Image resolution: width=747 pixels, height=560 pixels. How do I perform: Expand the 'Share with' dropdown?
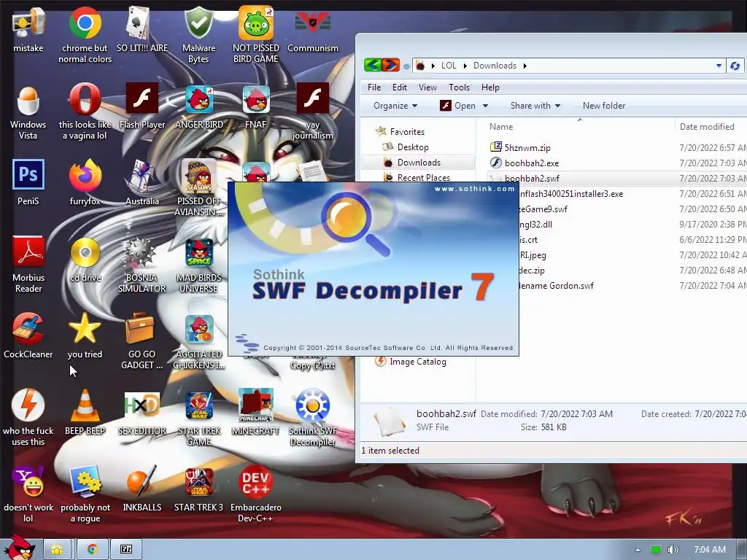click(535, 106)
